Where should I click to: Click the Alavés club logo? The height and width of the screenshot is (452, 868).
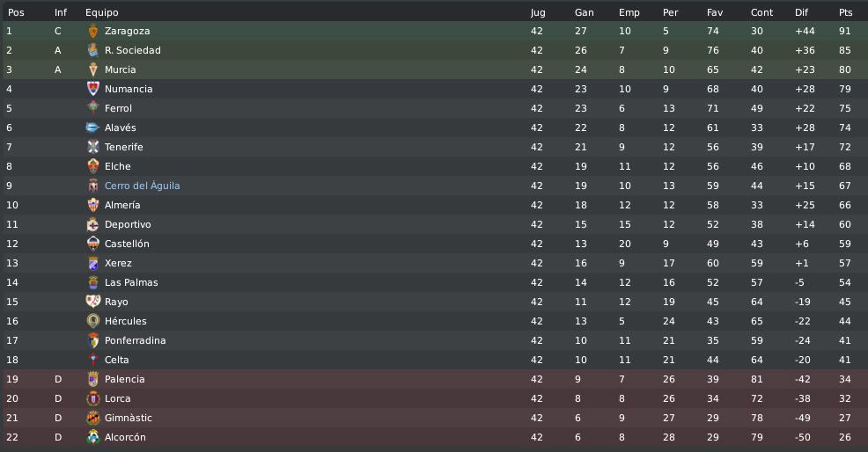pos(93,128)
